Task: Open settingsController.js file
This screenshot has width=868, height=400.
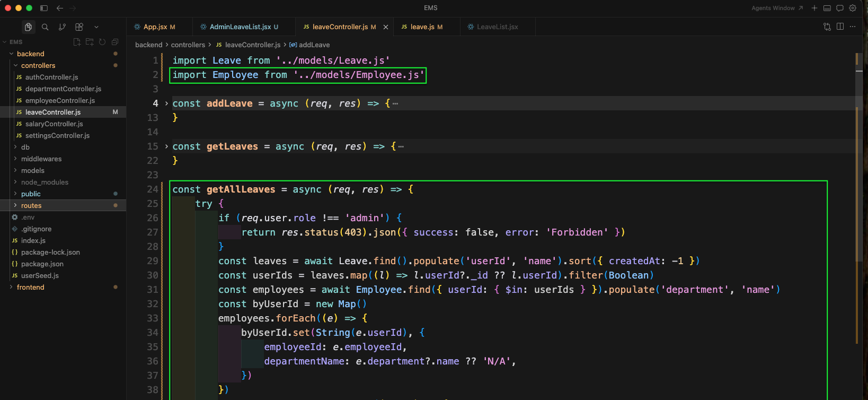Action: pyautogui.click(x=63, y=135)
